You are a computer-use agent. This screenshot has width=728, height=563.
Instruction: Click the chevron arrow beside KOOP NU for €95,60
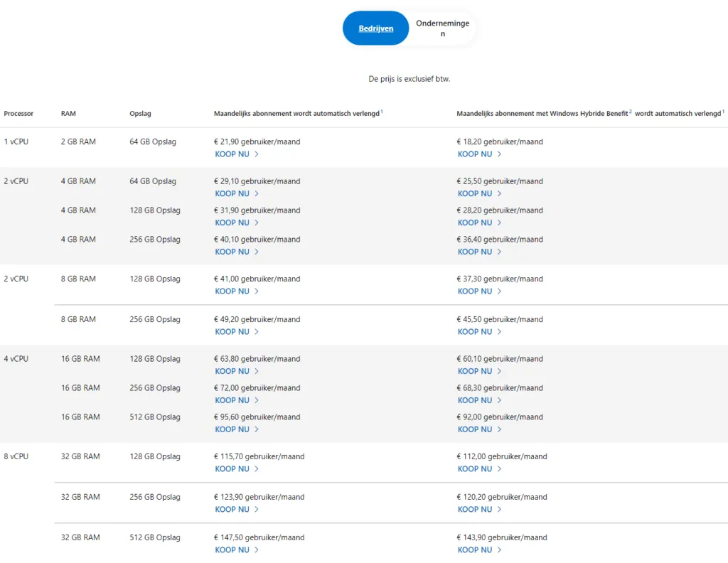257,429
